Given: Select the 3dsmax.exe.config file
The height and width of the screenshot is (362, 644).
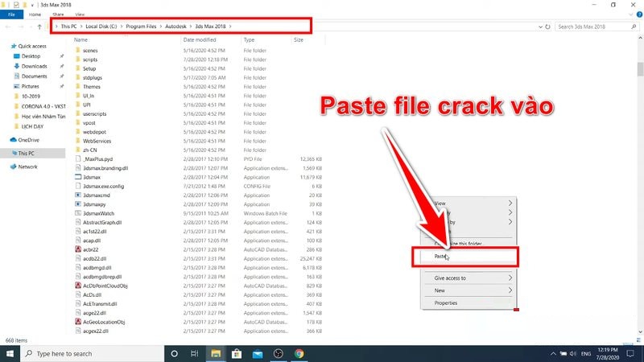Looking at the screenshot, I should (x=104, y=186).
